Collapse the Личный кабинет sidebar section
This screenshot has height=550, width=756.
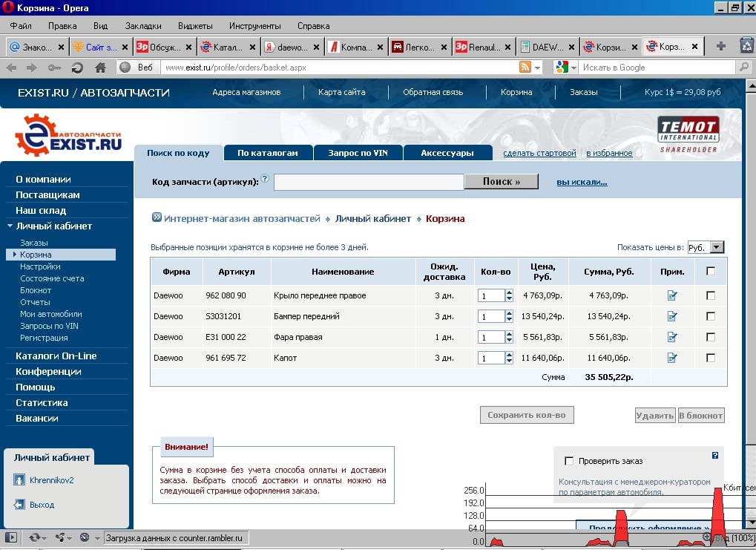point(10,226)
